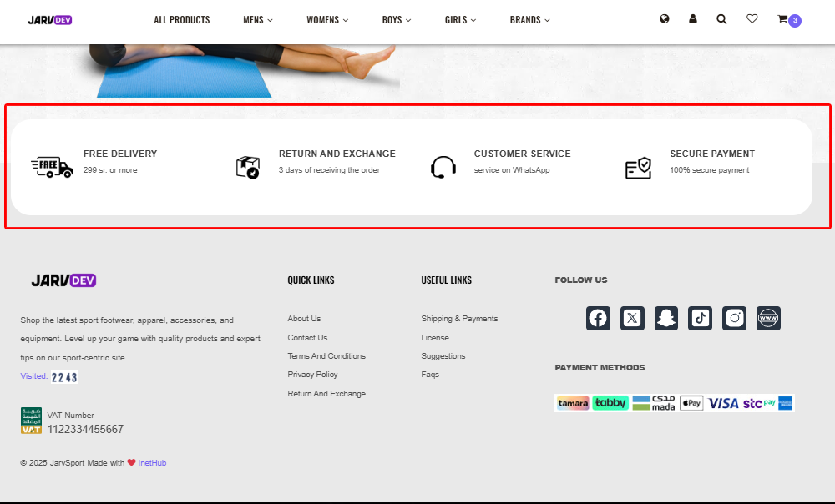The image size is (835, 504).
Task: Open the Snapchat social icon
Action: click(x=666, y=318)
